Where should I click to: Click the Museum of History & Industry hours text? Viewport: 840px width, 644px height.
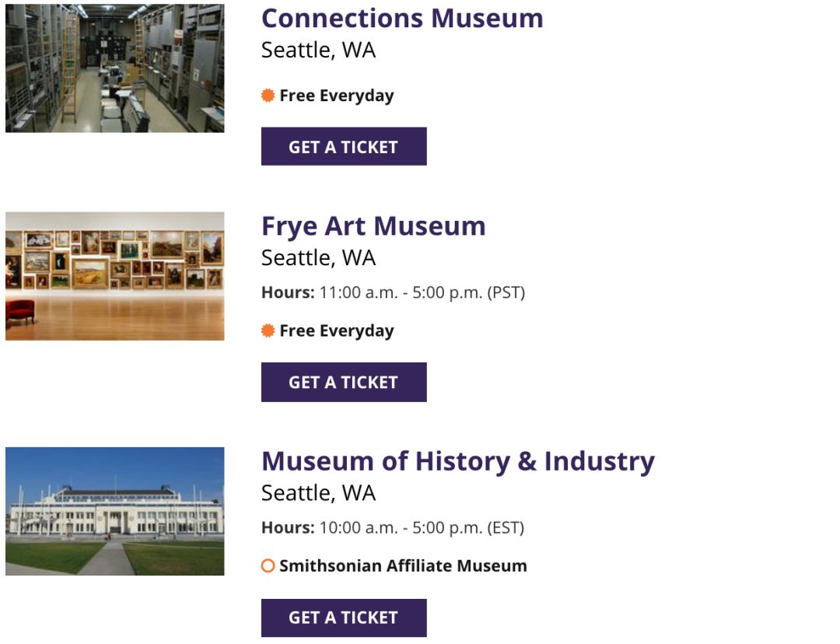click(393, 528)
